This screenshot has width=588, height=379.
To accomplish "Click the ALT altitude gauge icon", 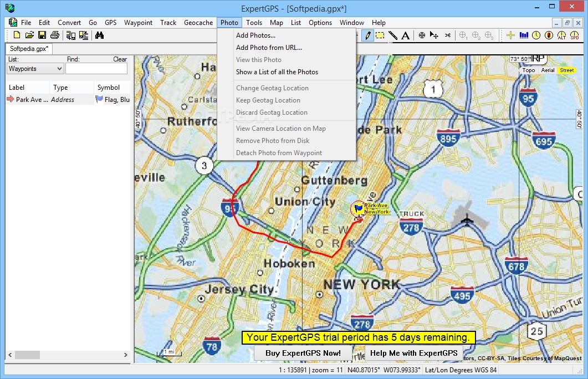I will 562,35.
